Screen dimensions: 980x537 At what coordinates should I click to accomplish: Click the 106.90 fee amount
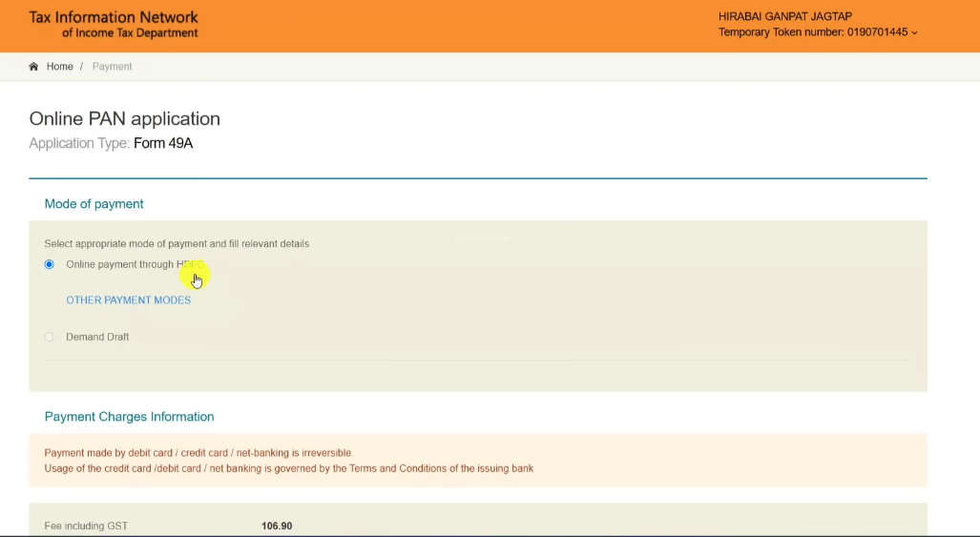(277, 526)
